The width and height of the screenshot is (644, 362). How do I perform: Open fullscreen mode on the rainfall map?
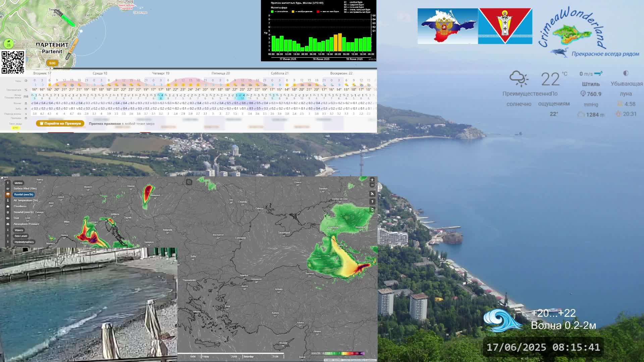(189, 182)
